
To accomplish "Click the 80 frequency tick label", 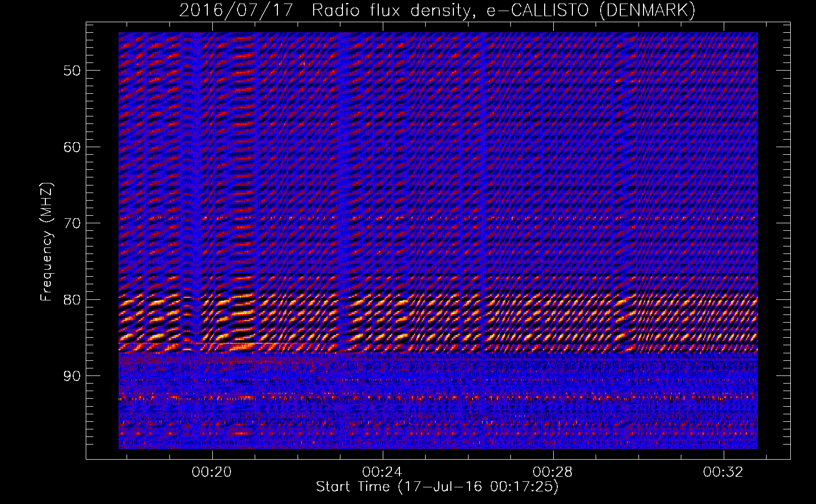I will click(72, 300).
